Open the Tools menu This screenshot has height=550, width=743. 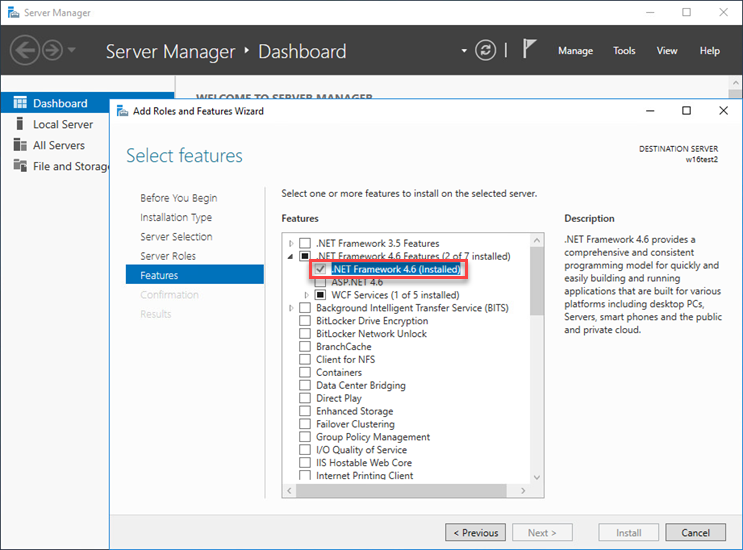coord(624,51)
